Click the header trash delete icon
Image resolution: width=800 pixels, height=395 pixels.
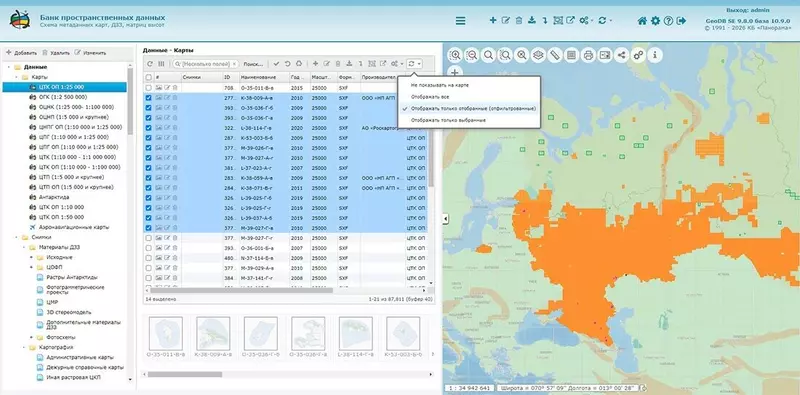point(519,20)
